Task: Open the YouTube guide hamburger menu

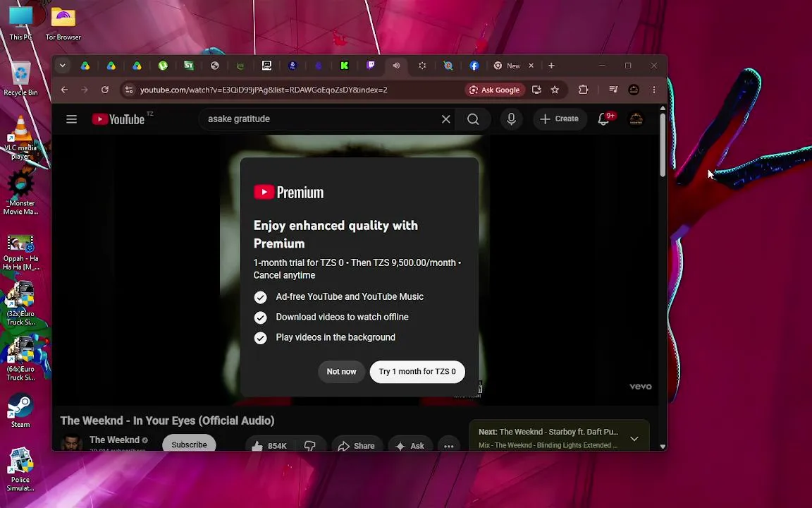Action: click(x=71, y=119)
